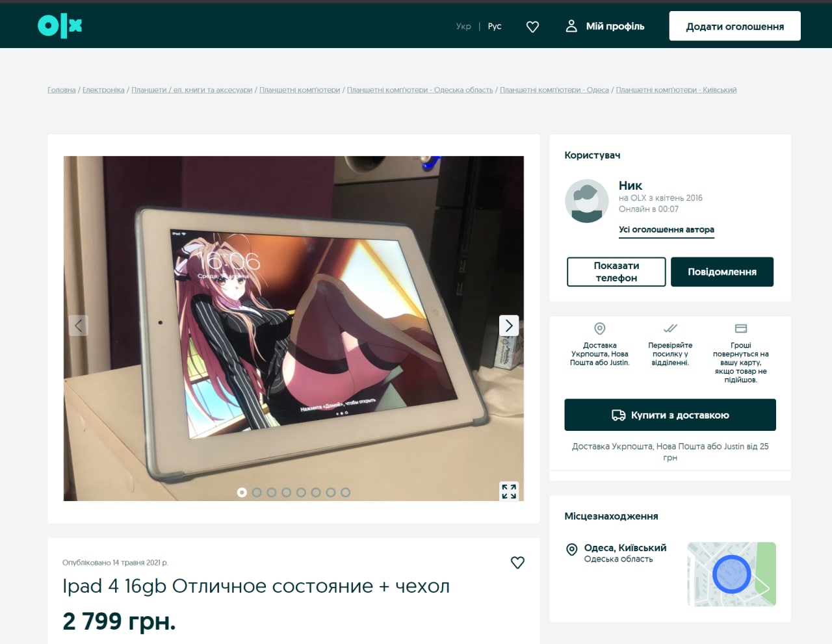Image resolution: width=832 pixels, height=644 pixels.
Task: Open seller name Ник
Action: [x=630, y=186]
